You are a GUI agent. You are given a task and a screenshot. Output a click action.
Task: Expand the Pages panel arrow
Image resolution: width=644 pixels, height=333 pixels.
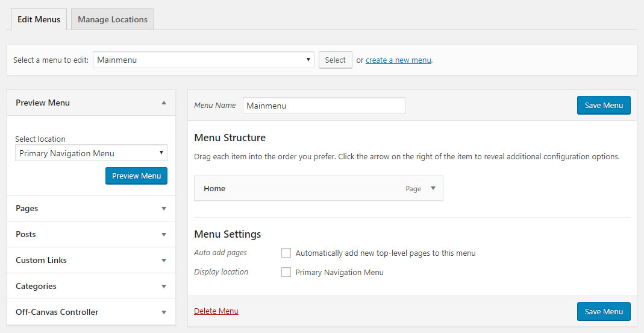pyautogui.click(x=164, y=209)
